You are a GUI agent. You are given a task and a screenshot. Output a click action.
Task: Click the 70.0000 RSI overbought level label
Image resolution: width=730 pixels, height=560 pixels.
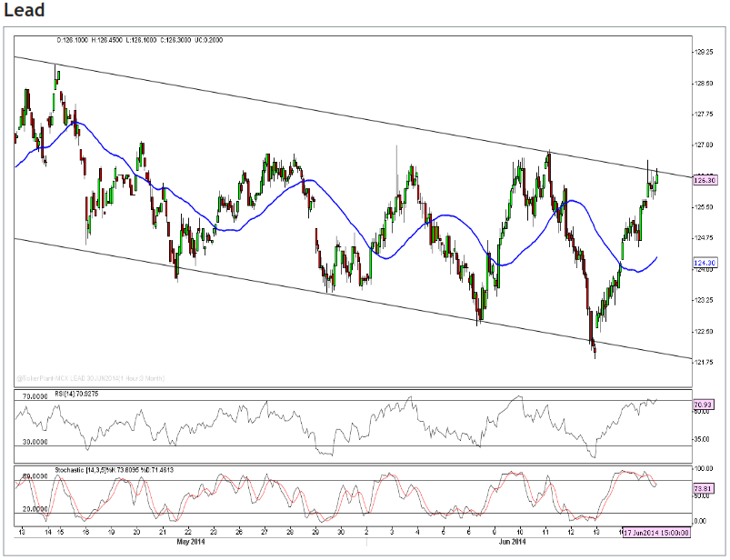(33, 396)
